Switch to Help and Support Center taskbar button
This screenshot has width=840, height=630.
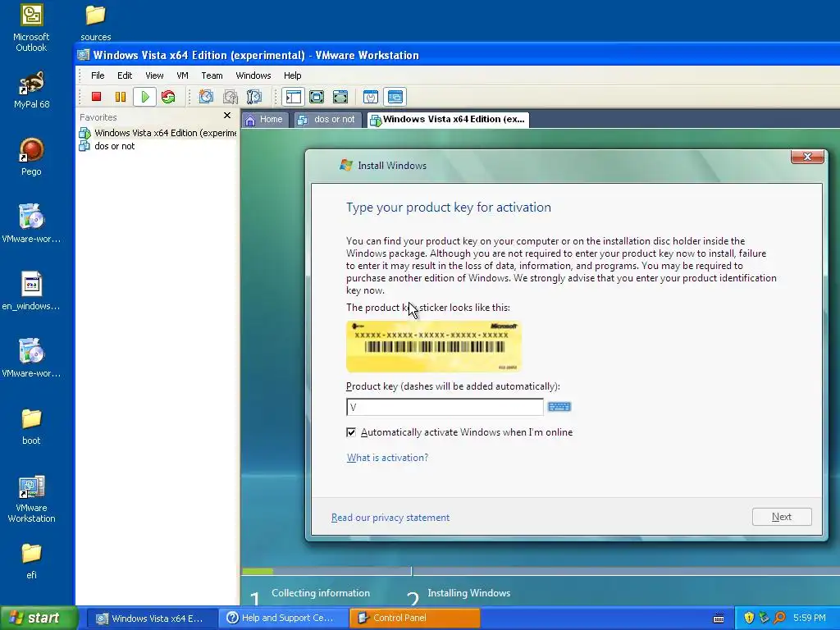284,619
